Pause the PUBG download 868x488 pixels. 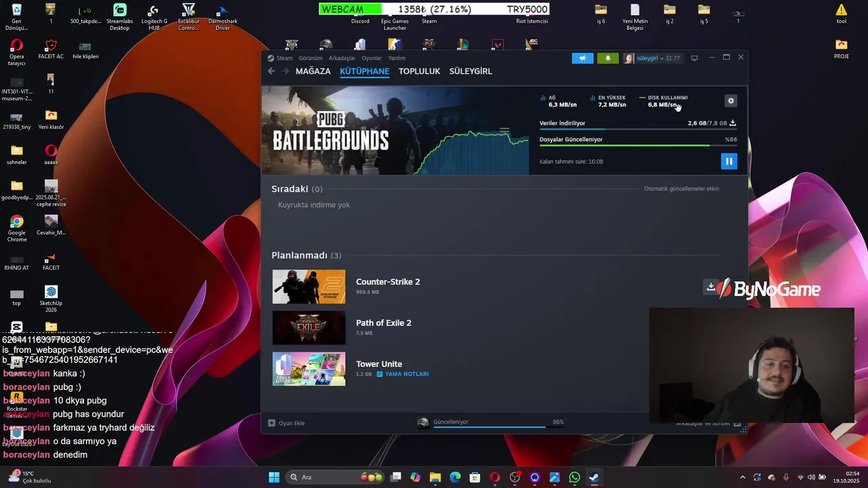point(728,161)
